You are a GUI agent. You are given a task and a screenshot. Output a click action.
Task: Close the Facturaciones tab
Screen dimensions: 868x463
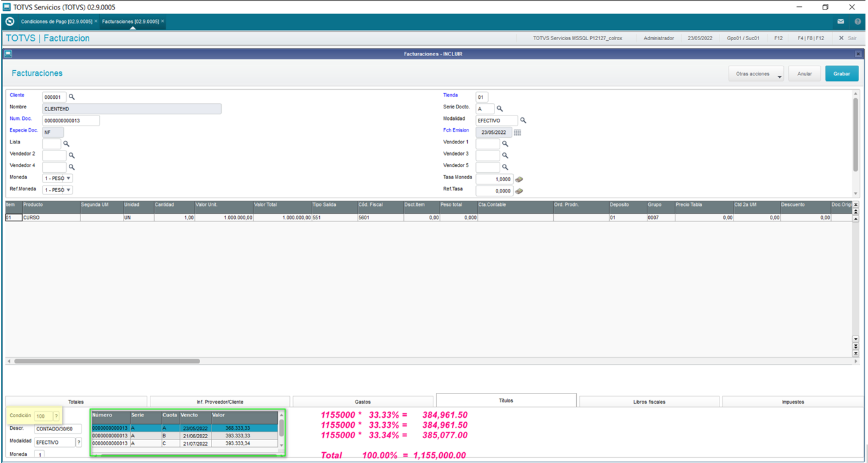163,21
